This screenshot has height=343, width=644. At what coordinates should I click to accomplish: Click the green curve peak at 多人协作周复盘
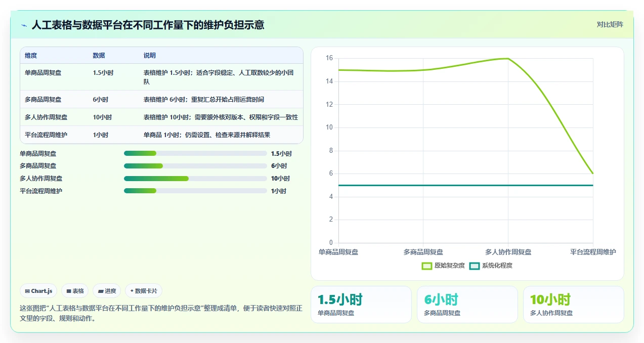508,59
